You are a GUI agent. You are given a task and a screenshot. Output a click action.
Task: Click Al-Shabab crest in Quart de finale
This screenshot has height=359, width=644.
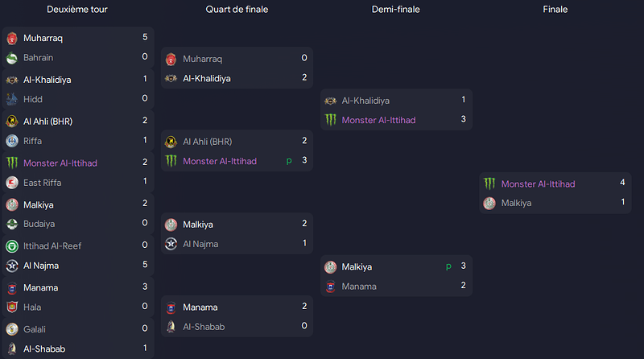tap(171, 327)
